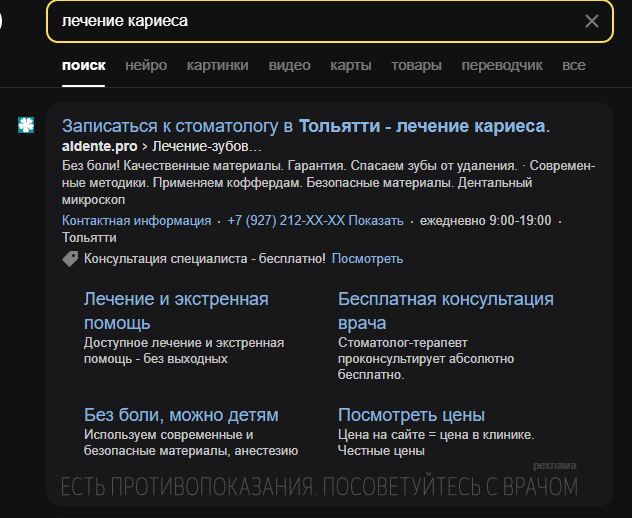Click 'Посмотреть' next to free consultation offer
The width and height of the screenshot is (632, 518).
[x=367, y=258]
